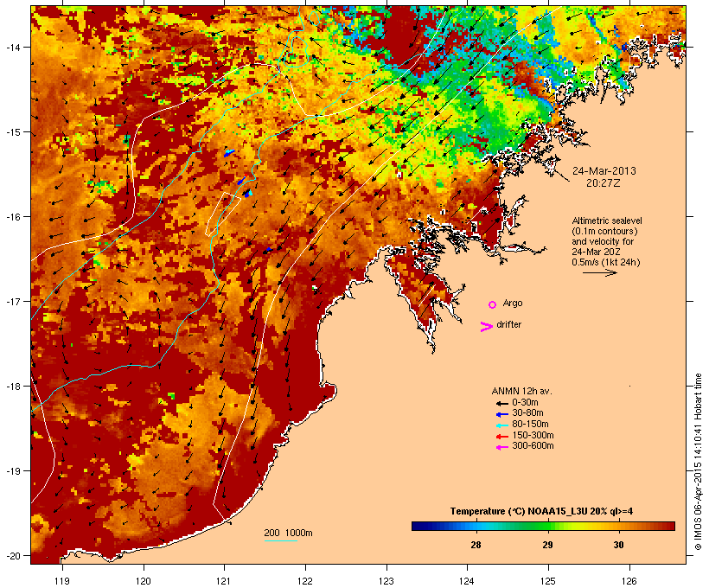Click the longitude axis label 123
Image resolution: width=709 pixels, height=588 pixels.
pos(386,581)
